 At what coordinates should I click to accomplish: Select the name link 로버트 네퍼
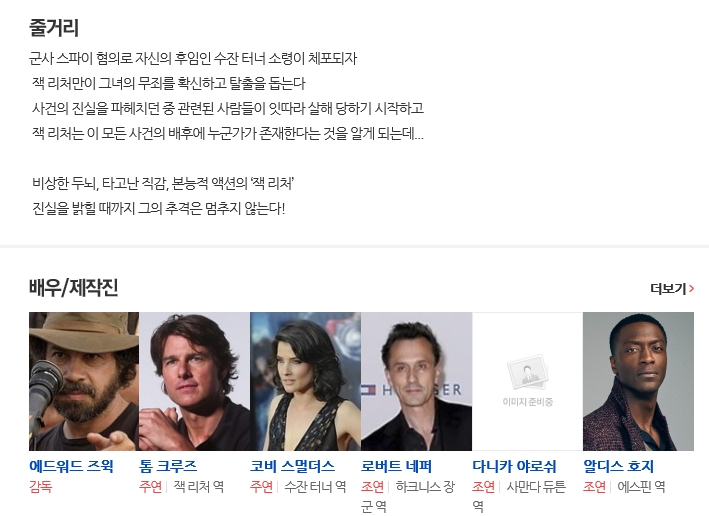(396, 466)
